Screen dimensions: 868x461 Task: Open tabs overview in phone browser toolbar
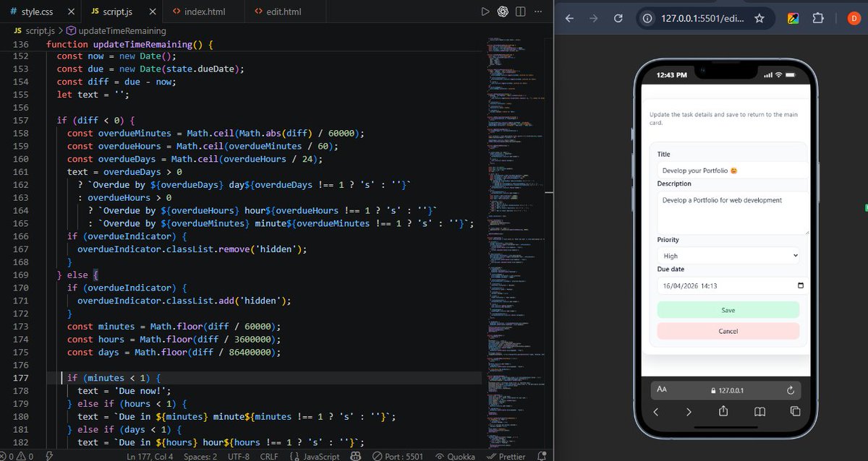coord(795,411)
